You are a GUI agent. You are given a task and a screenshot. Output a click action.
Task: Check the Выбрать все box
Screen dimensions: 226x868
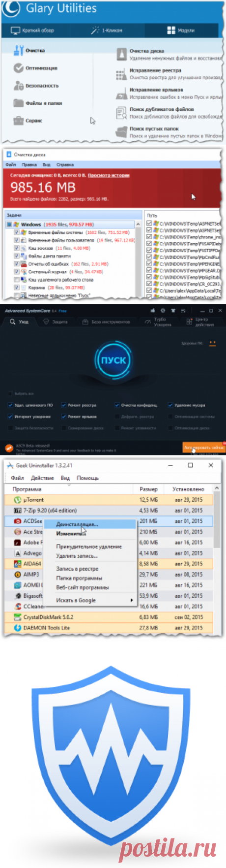(x=10, y=394)
